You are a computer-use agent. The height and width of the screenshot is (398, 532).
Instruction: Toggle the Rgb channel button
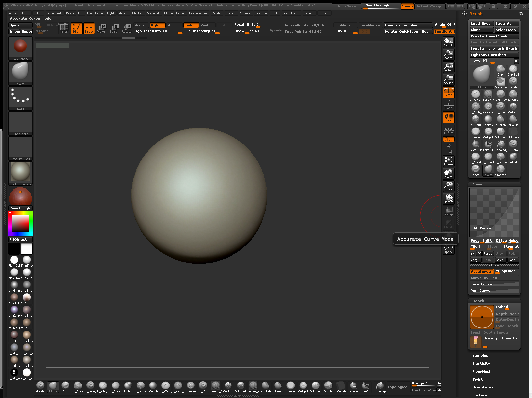pyautogui.click(x=158, y=25)
